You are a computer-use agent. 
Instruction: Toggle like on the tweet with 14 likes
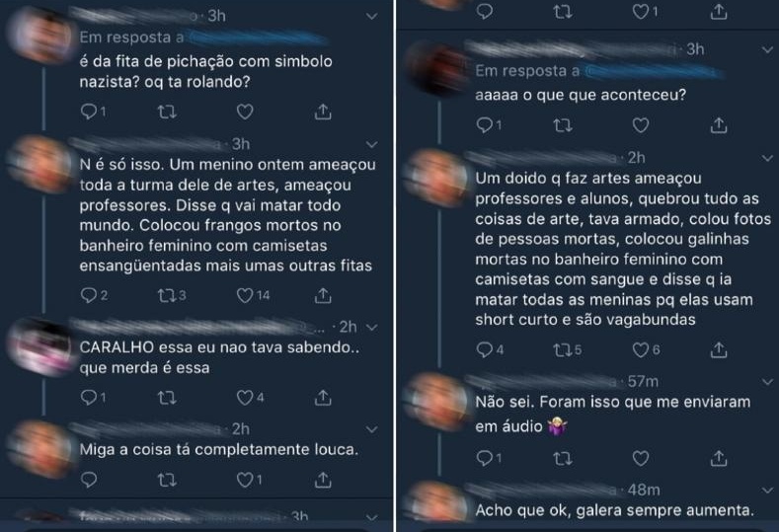coord(253,296)
